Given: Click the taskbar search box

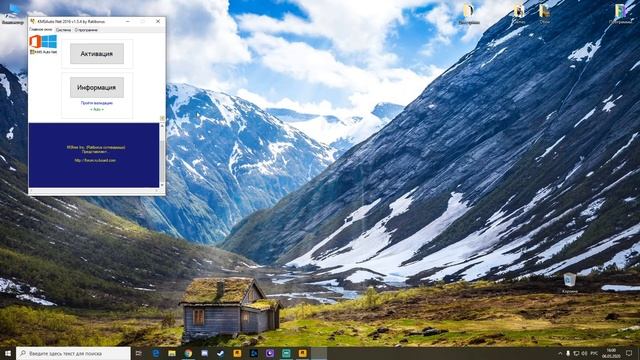Looking at the screenshot, I should point(73,353).
